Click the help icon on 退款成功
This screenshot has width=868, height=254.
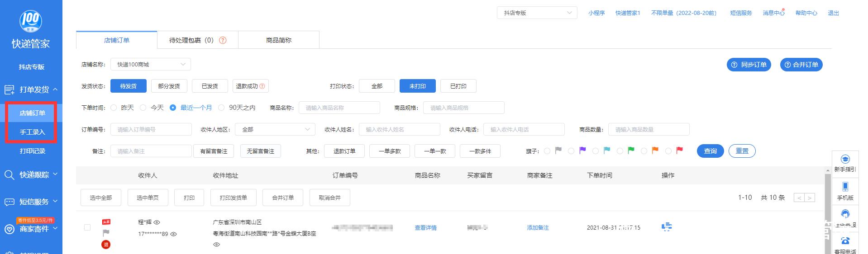[x=262, y=86]
